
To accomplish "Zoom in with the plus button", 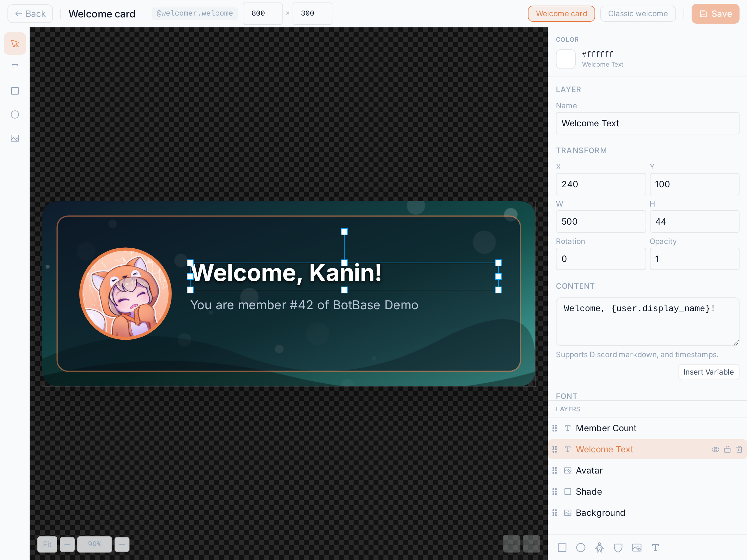I will 122,544.
